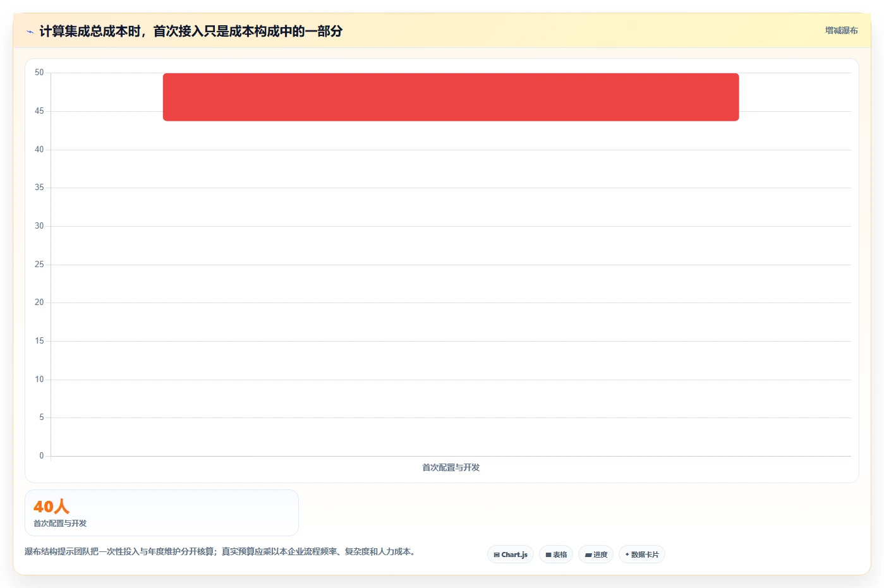Screen dimensions: 884x588
Task: Click the y-axis value 25
Action: point(39,264)
